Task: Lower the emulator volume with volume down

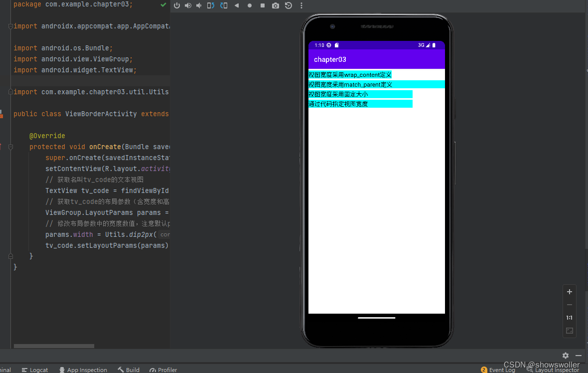Action: 199,5
